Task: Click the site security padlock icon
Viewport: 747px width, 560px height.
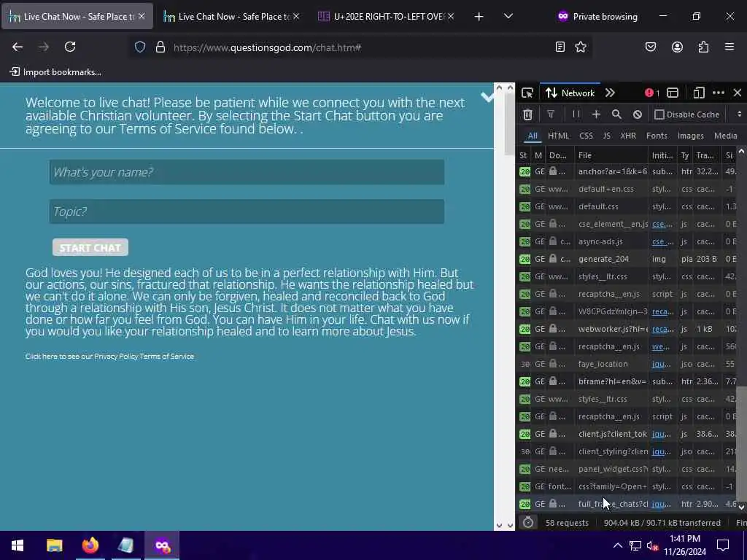Action: pyautogui.click(x=160, y=47)
